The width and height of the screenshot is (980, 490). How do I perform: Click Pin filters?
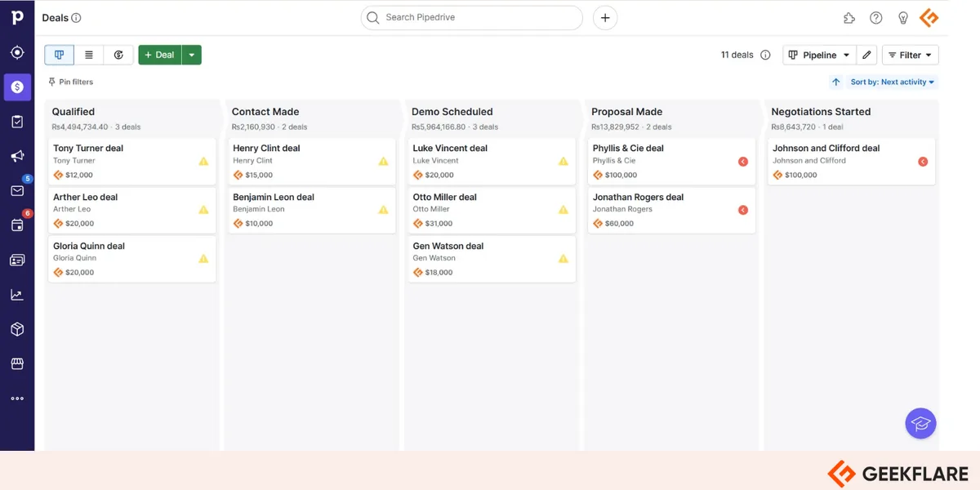(x=70, y=82)
